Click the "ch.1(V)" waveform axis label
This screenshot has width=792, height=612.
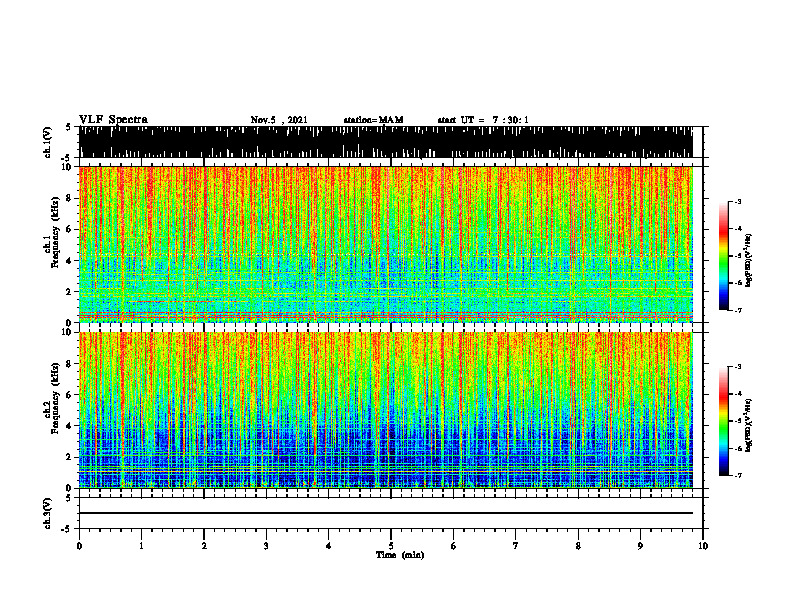[47, 142]
